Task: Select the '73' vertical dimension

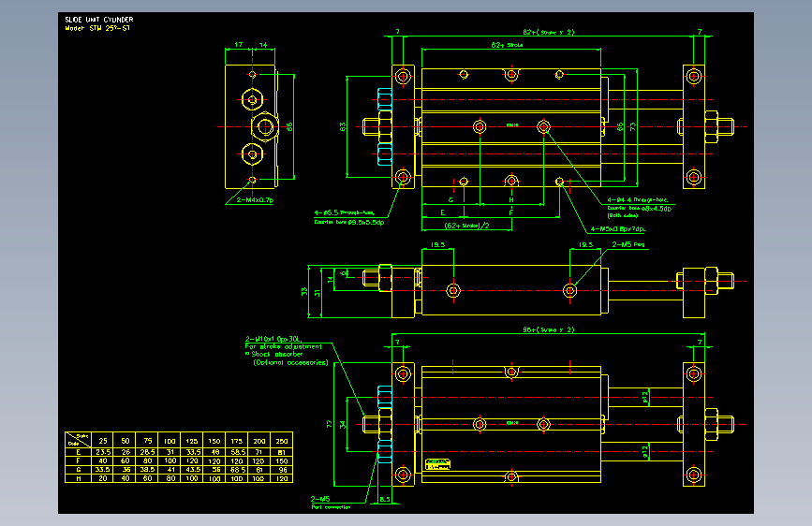Action: tap(633, 126)
